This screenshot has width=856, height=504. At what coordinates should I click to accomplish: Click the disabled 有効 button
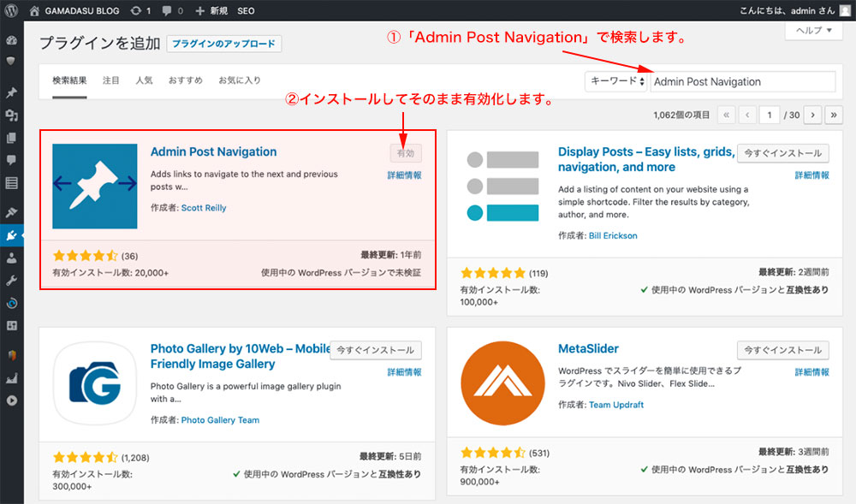click(x=406, y=153)
